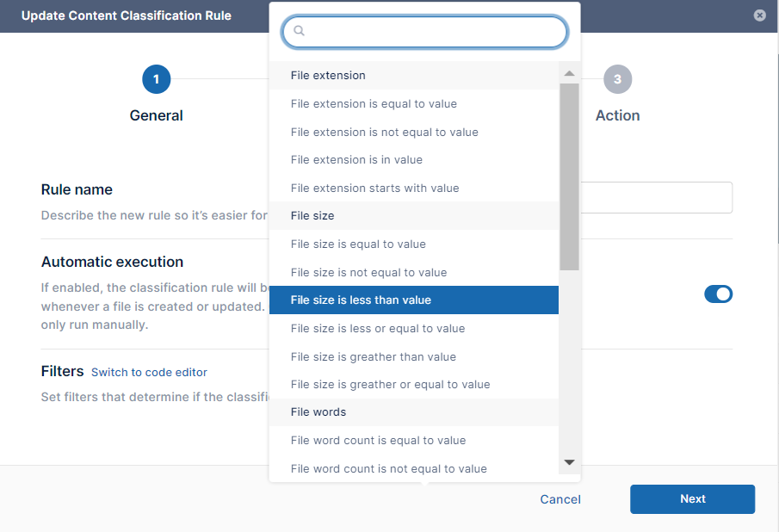The height and width of the screenshot is (532, 779).
Task: Click the Cancel link
Action: (560, 499)
